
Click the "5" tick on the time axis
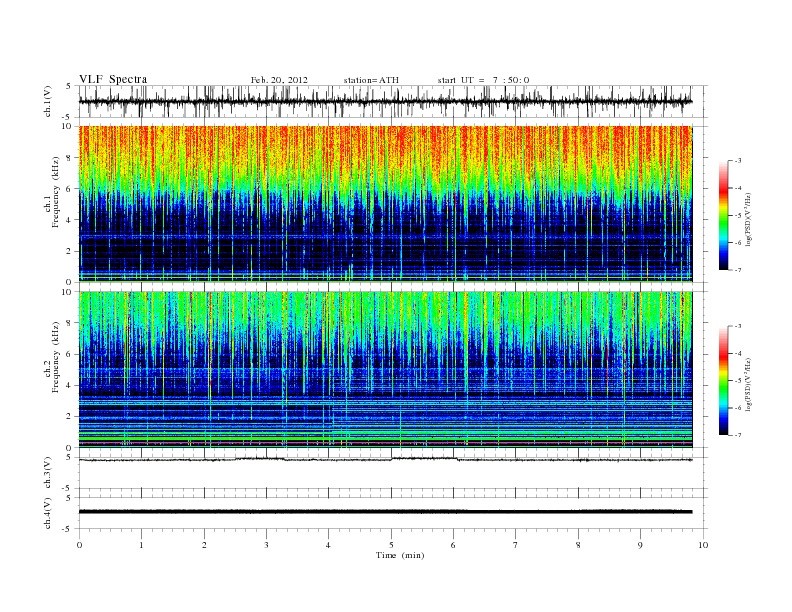coord(391,545)
